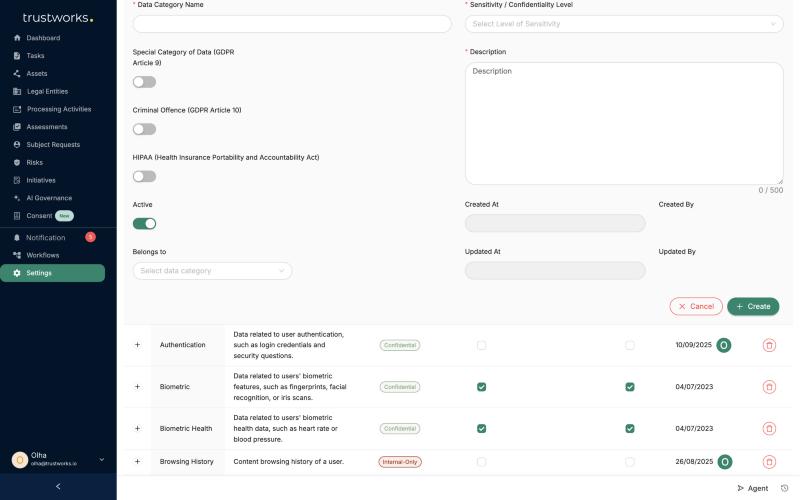800x500 pixels.
Task: Enable the HIPAA toggle switch
Action: 144,177
